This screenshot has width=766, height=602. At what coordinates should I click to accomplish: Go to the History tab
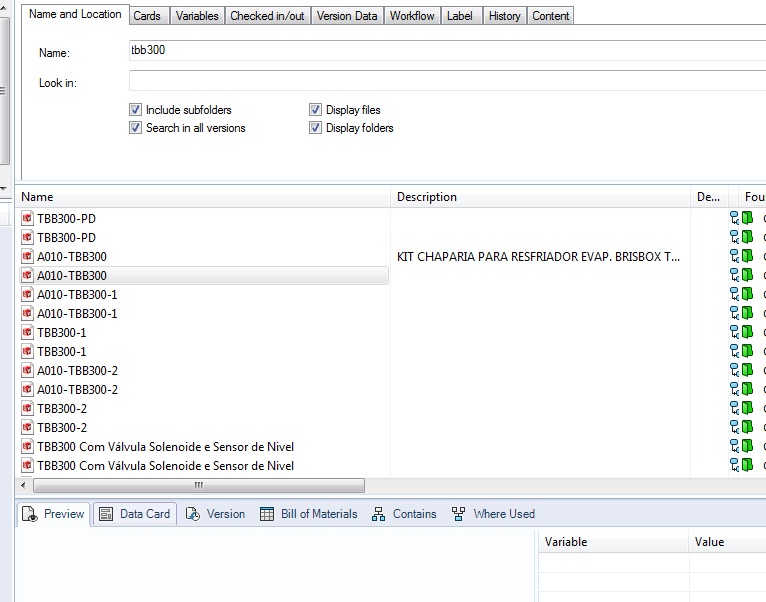(x=505, y=16)
